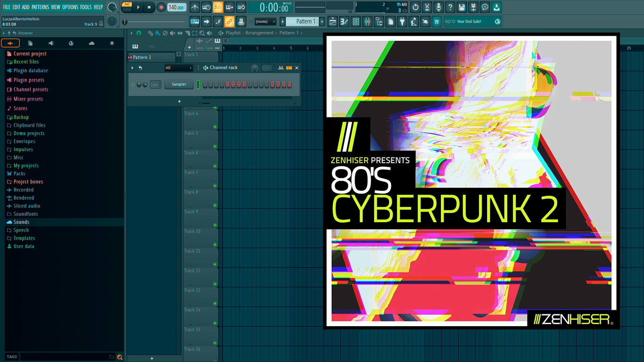Click the question mark help icon
The image size is (644, 362).
pyautogui.click(x=450, y=7)
